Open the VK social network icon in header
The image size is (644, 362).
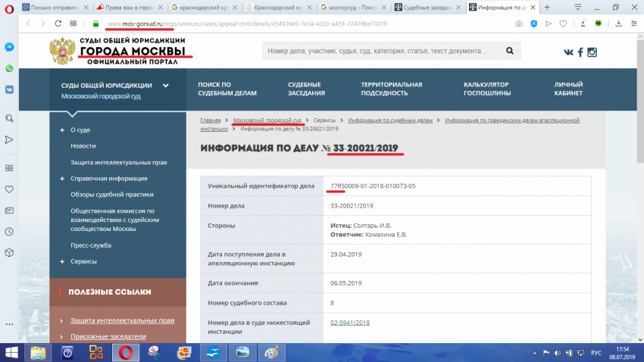pos(568,52)
